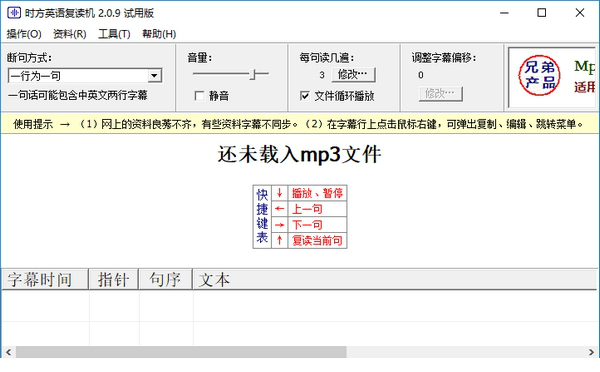Click the 还未载入mp3文件 heading
Screen dimensions: 600x372
coord(299,155)
